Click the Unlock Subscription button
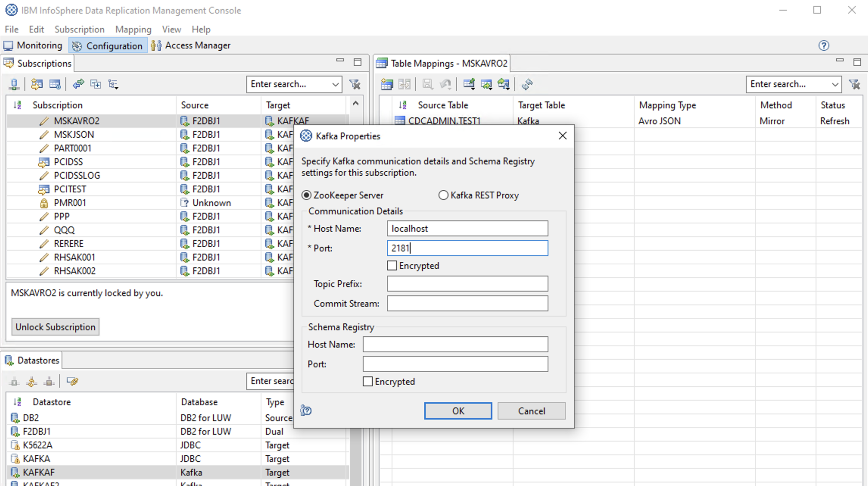 tap(55, 327)
